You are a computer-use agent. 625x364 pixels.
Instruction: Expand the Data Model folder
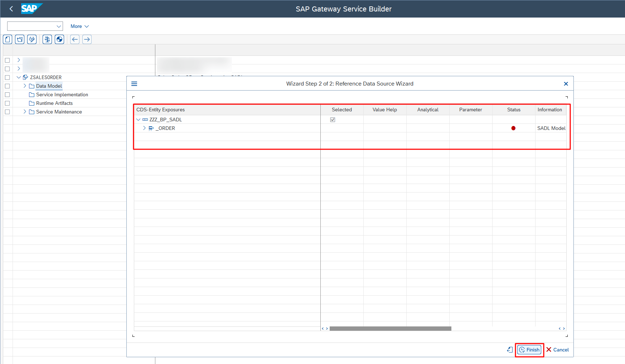(25, 86)
